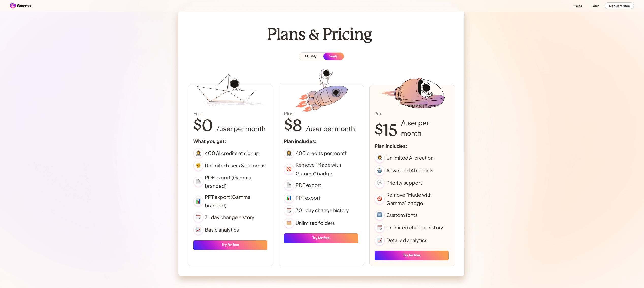The width and height of the screenshot is (644, 288).
Task: Click the astronaut icon beside 400 AI credits
Action: (198, 153)
